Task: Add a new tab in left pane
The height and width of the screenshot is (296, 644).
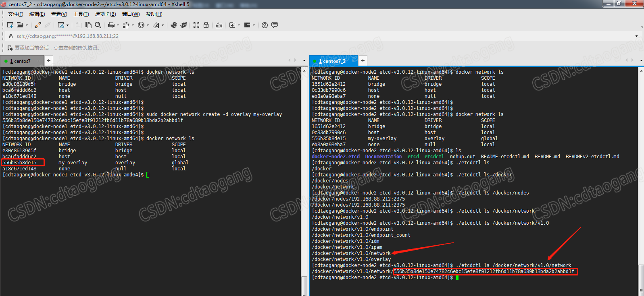Action: coord(48,60)
